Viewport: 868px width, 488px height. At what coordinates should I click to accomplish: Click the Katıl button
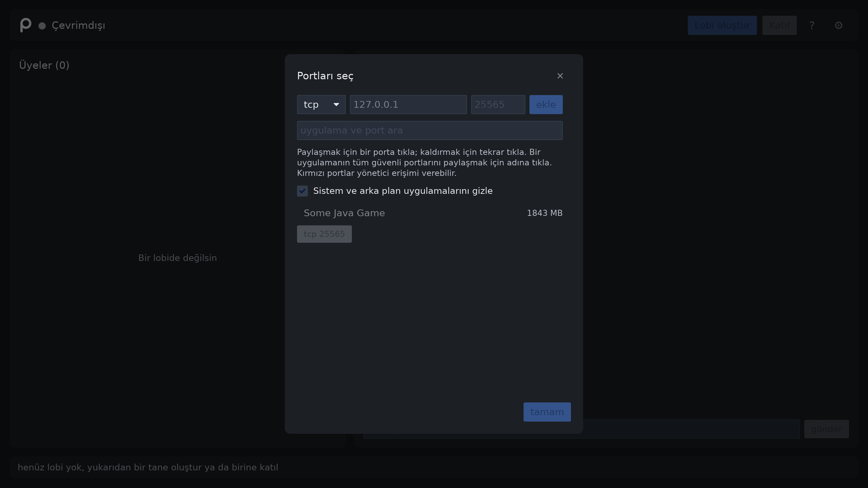(779, 25)
